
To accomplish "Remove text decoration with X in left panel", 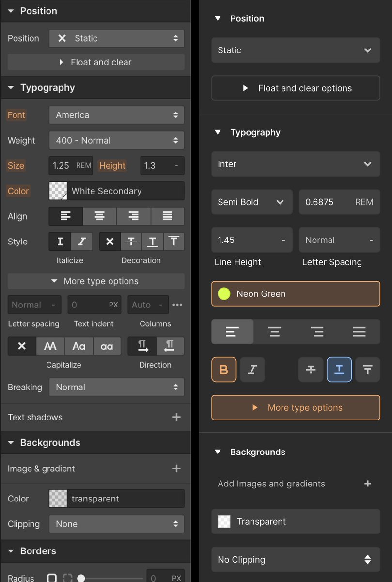I will point(110,242).
